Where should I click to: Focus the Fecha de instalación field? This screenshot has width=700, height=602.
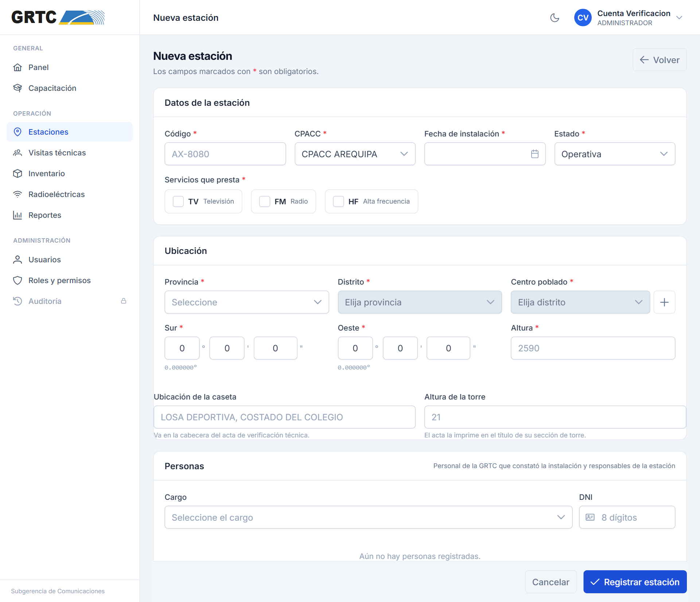click(x=485, y=154)
